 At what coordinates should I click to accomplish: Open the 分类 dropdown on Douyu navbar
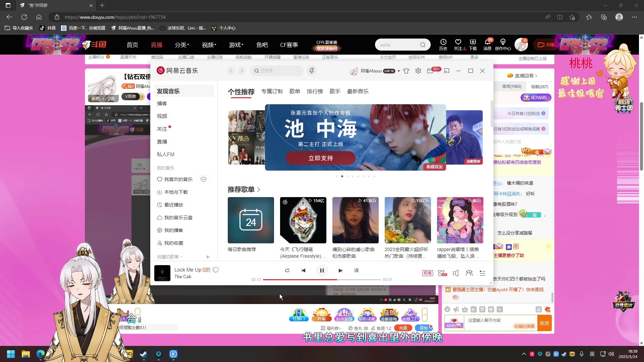tap(182, 45)
